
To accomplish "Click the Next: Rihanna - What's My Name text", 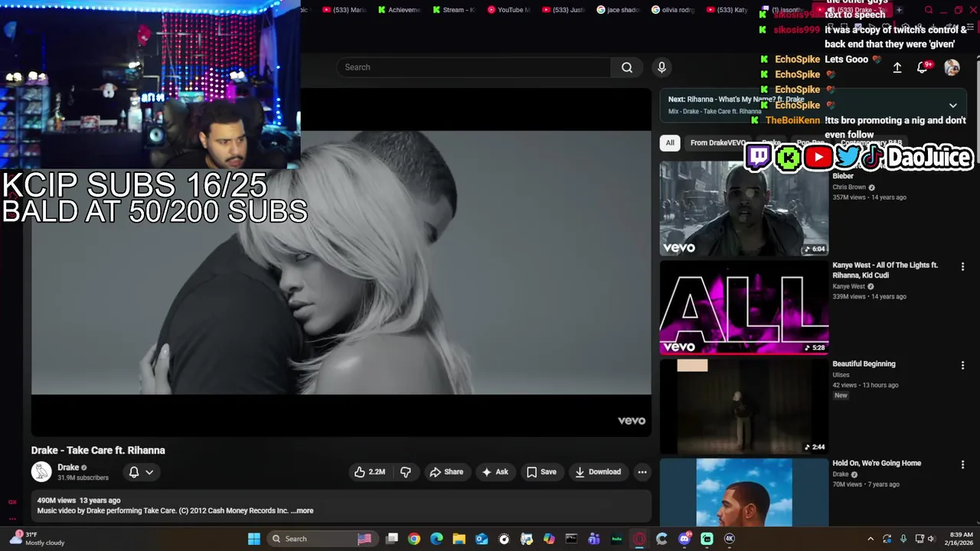I will tap(736, 99).
